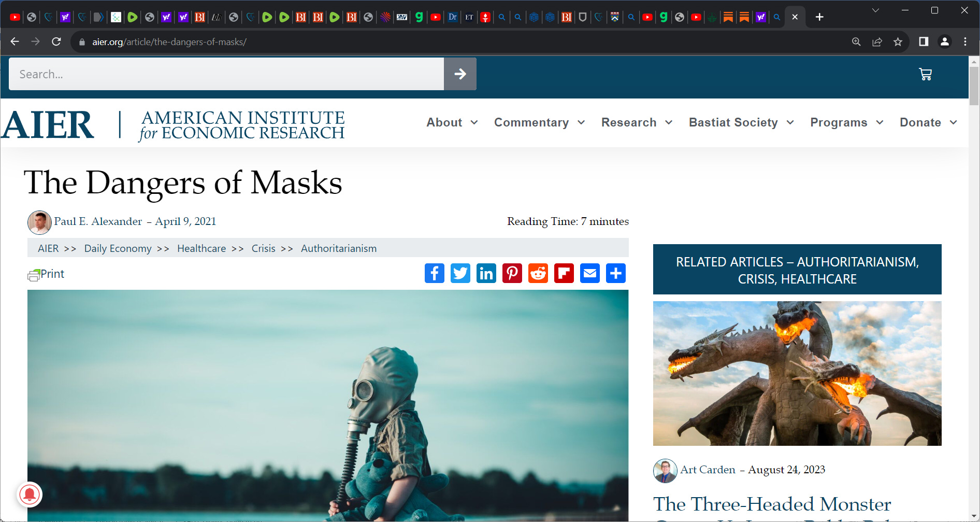Screen dimensions: 980x522
Task: Share the article on Flipboard
Action: tap(564, 273)
